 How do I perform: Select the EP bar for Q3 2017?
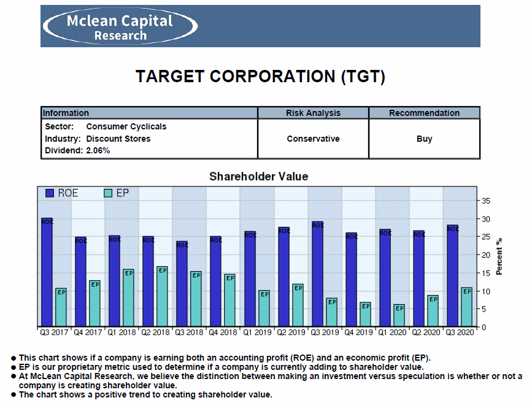pyautogui.click(x=61, y=307)
